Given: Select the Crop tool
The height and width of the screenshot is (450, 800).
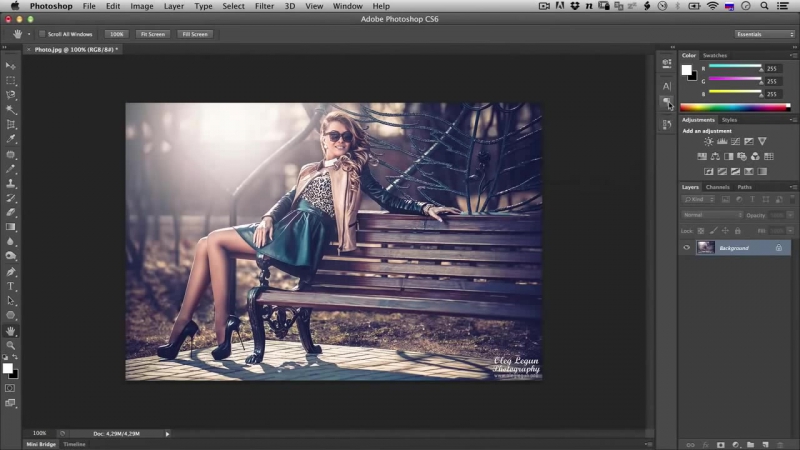Looking at the screenshot, I should (11, 124).
